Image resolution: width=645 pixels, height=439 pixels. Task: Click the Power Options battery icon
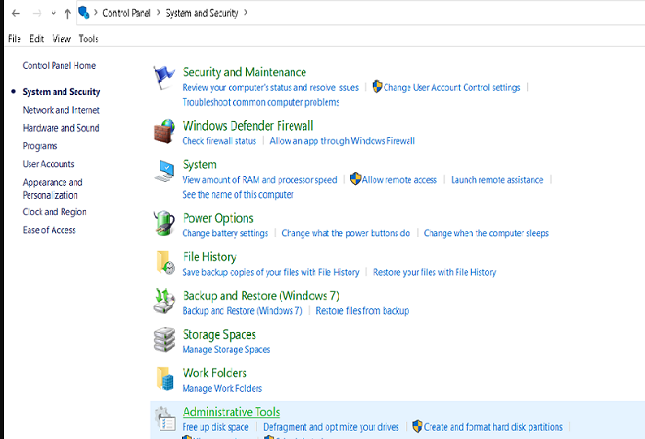pos(164,223)
